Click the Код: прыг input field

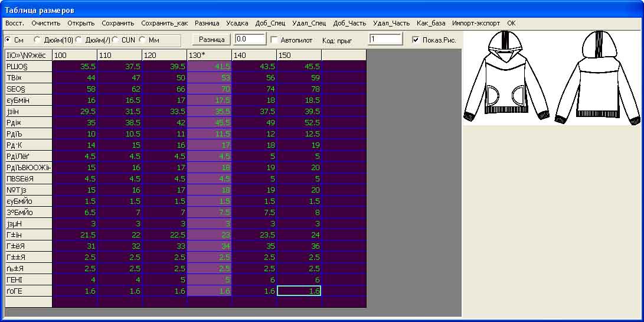[x=385, y=39]
